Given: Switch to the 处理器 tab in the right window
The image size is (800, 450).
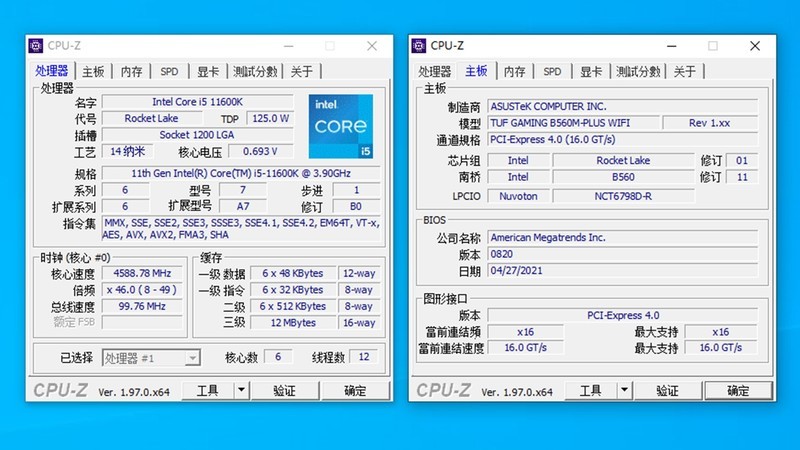Looking at the screenshot, I should click(x=435, y=71).
